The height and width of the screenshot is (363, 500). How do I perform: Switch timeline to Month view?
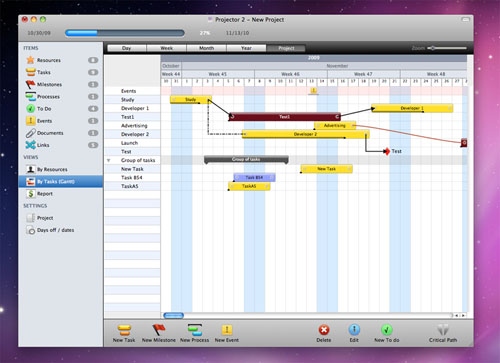(206, 48)
